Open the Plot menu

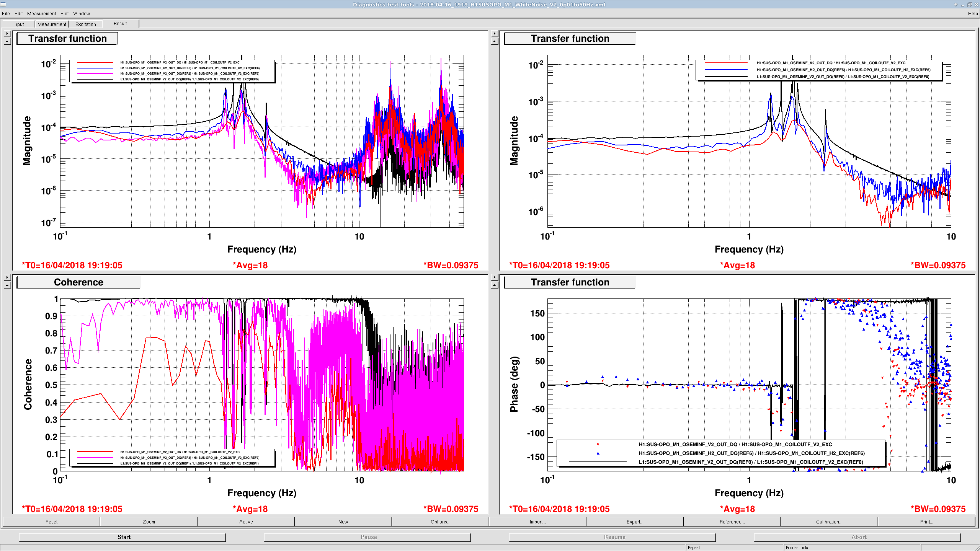tap(64, 13)
